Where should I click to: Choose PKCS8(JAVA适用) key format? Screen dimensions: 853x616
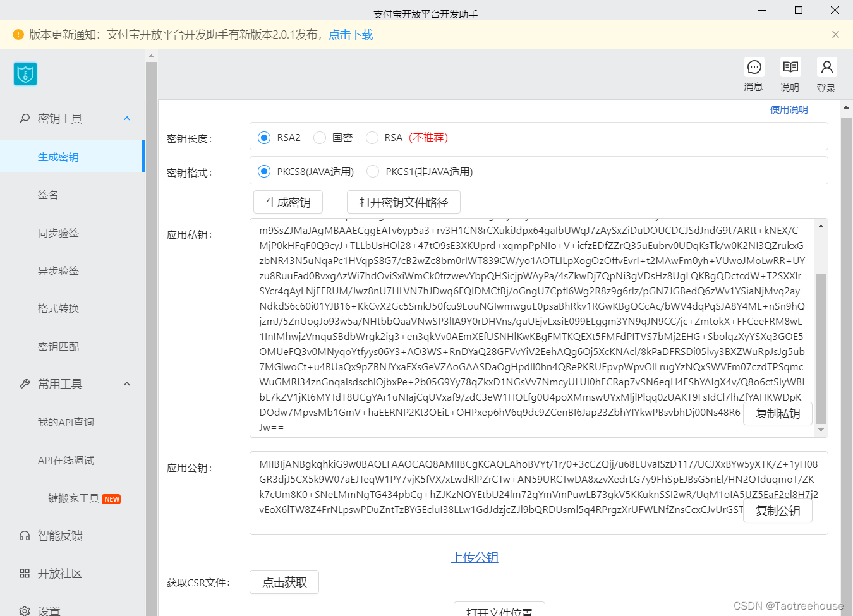point(264,171)
